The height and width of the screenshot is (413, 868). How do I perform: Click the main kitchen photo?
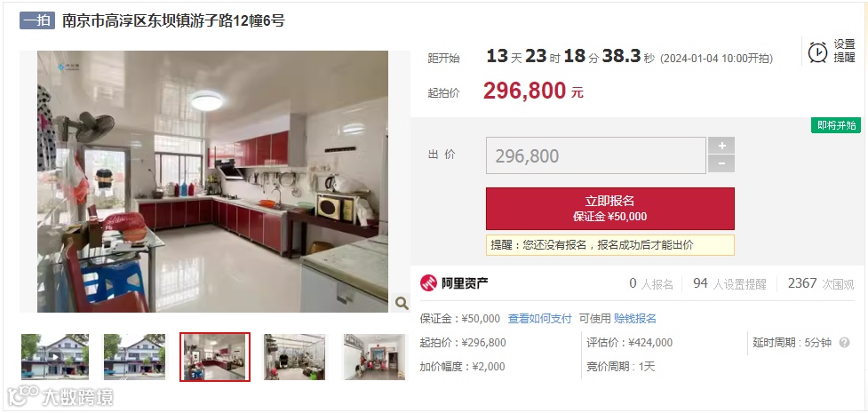click(x=212, y=181)
